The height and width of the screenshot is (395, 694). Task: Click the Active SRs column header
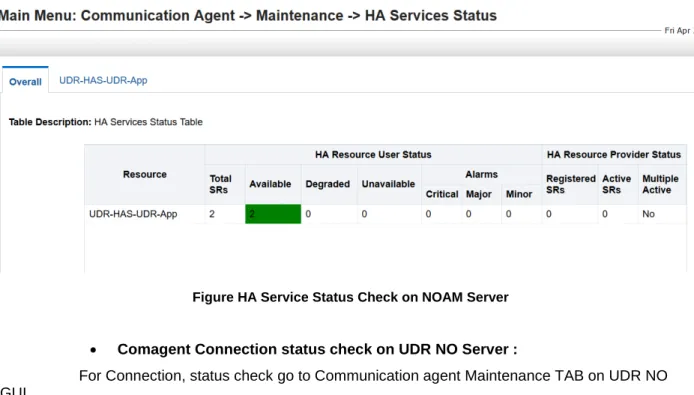(618, 184)
